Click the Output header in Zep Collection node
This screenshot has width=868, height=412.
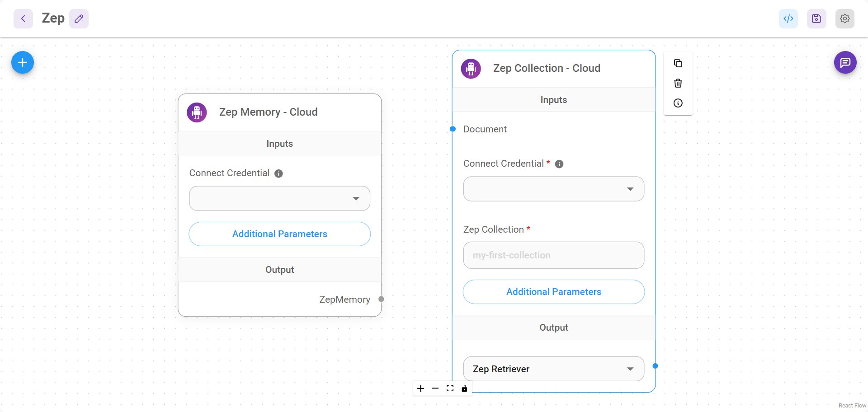[554, 328]
